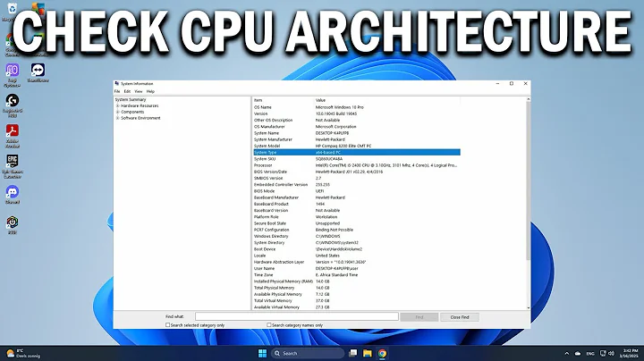Viewport: 644px width, 361px height.
Task: Click the System Information title bar icon
Action: point(117,84)
